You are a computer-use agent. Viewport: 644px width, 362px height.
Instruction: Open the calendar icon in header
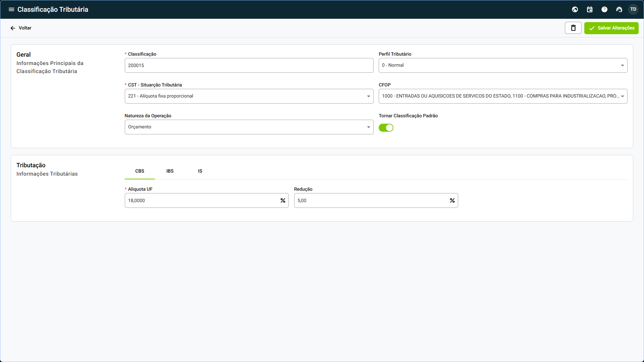tap(590, 9)
